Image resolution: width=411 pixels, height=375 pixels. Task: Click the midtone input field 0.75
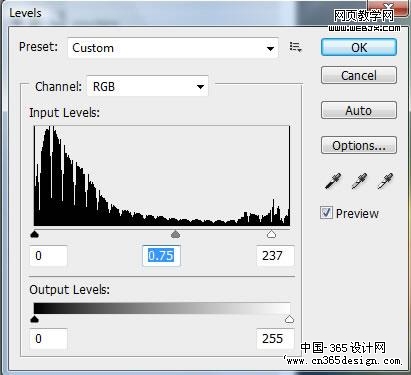161,256
